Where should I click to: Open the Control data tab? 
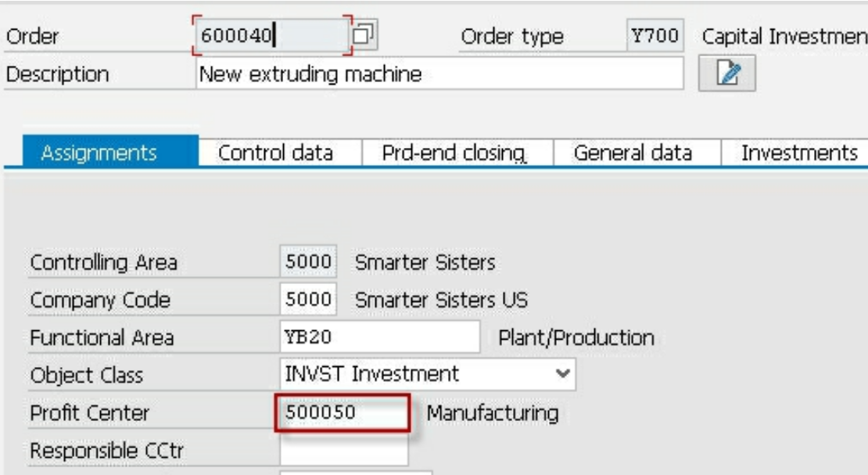pyautogui.click(x=275, y=153)
